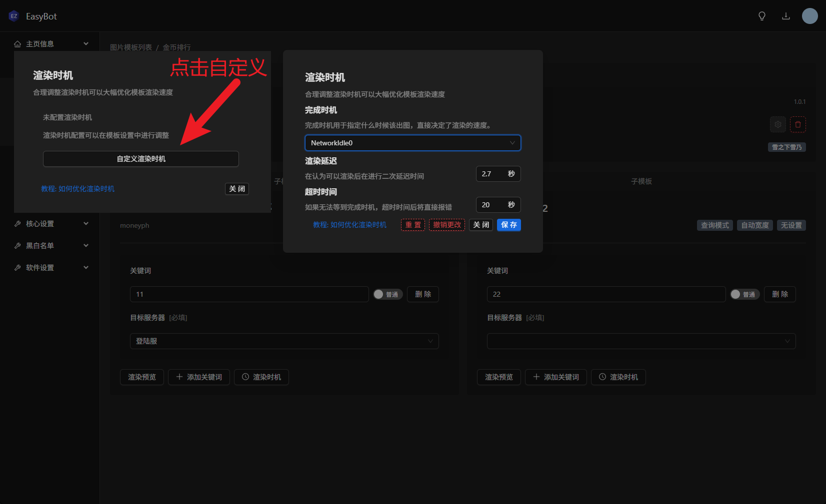
Task: Toggle the 普通 switch for keyword 22
Action: pos(744,294)
